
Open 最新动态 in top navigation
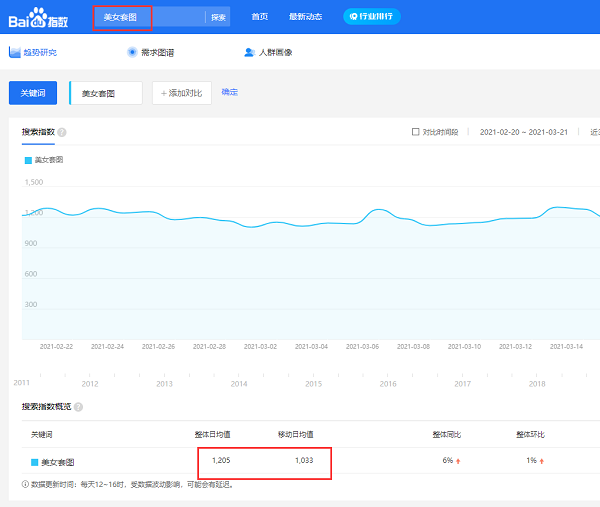pyautogui.click(x=305, y=16)
